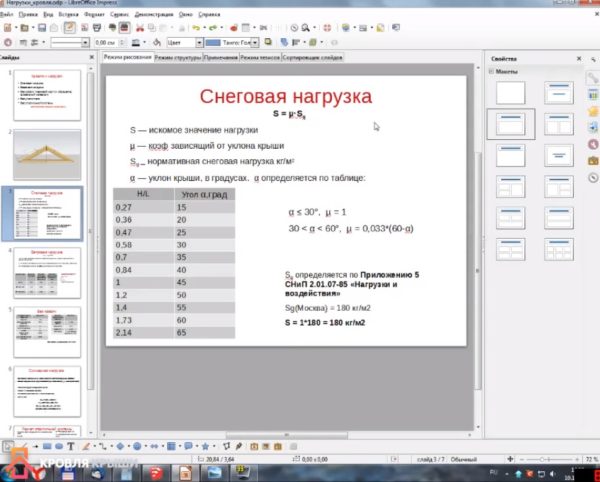The image size is (600, 482).
Task: Expand the Callouts tool dropdown arrow
Action: 197,446
